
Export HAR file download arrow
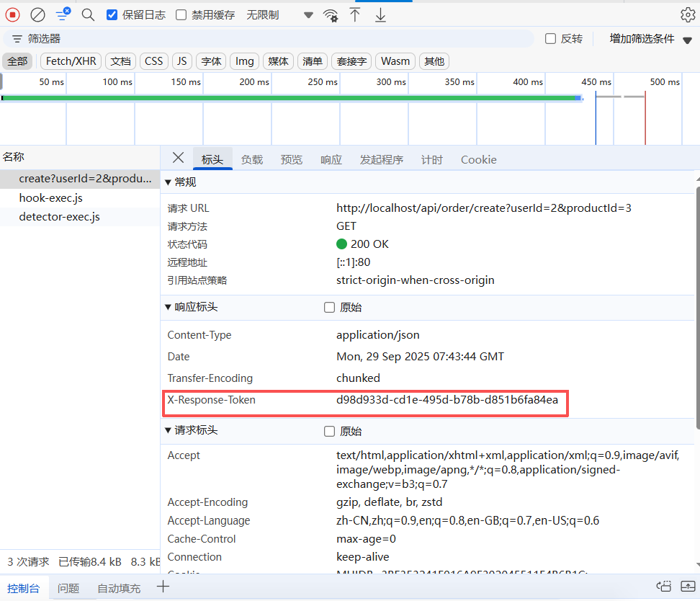380,15
